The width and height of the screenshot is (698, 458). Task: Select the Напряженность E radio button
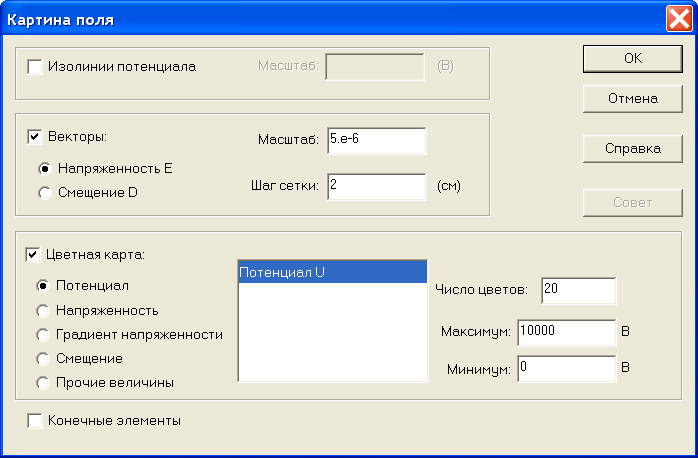[45, 169]
